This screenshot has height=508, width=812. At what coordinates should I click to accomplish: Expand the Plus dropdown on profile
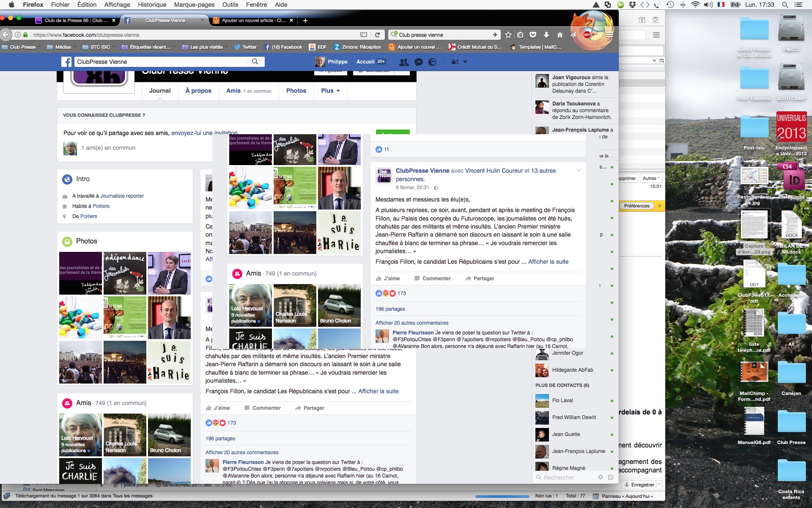click(x=330, y=91)
